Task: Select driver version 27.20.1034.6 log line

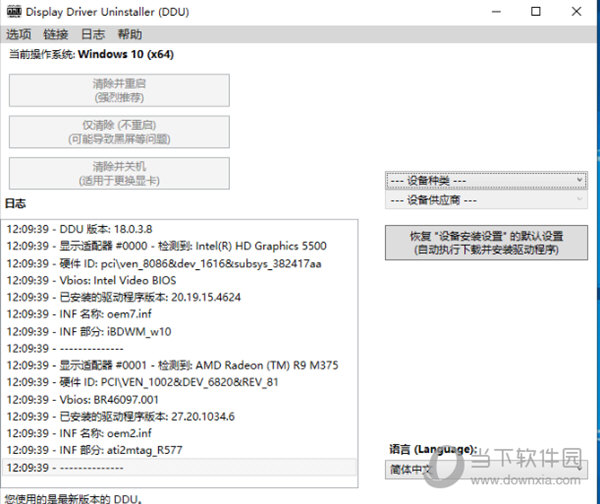Action: (x=179, y=416)
